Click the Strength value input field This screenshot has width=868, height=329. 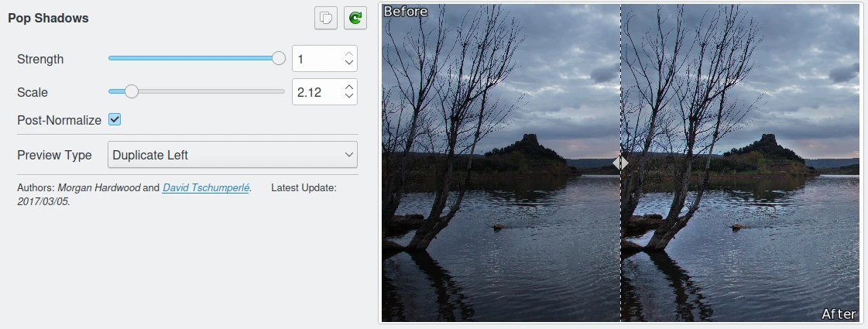[x=316, y=59]
